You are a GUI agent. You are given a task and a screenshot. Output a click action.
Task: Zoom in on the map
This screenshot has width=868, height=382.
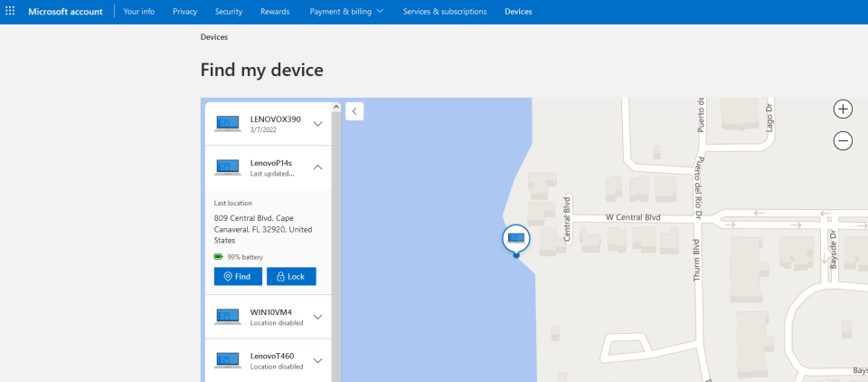coord(843,109)
